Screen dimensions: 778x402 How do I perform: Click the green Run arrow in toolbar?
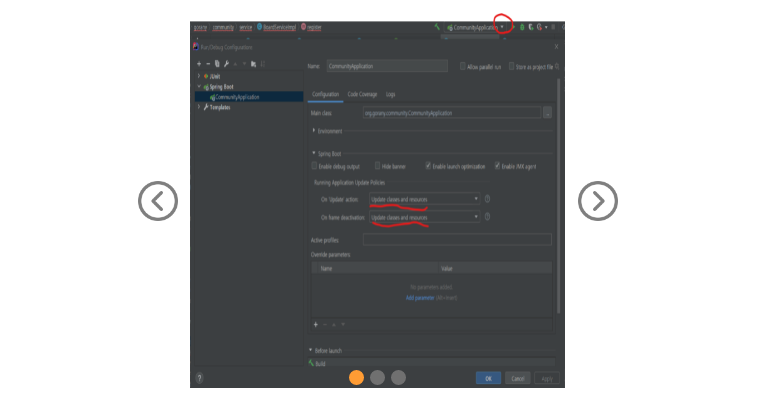click(x=514, y=27)
